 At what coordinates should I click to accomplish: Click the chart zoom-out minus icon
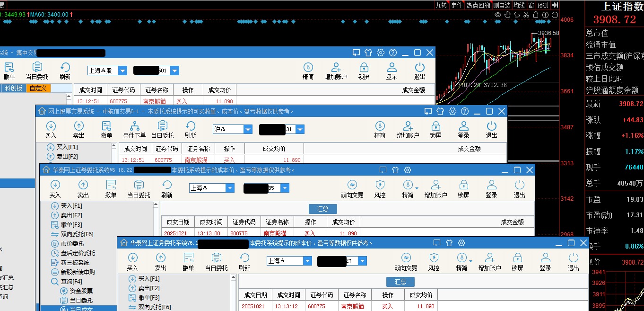tap(555, 15)
